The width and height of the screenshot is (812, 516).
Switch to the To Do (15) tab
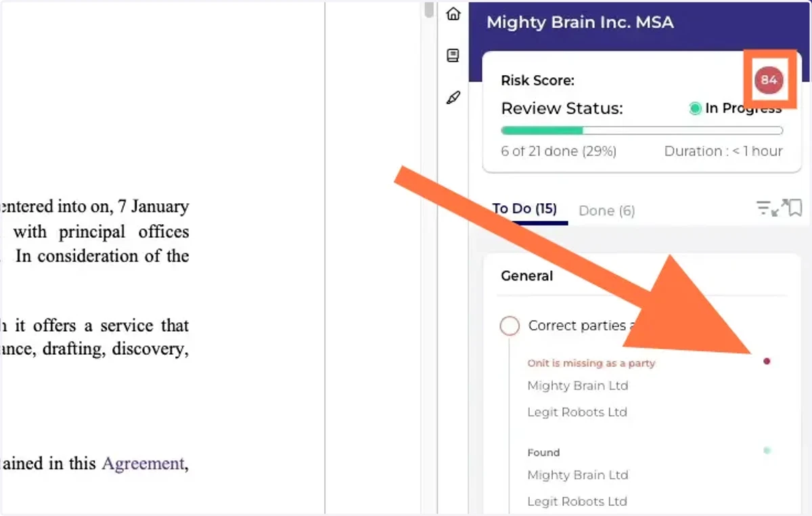coord(524,209)
